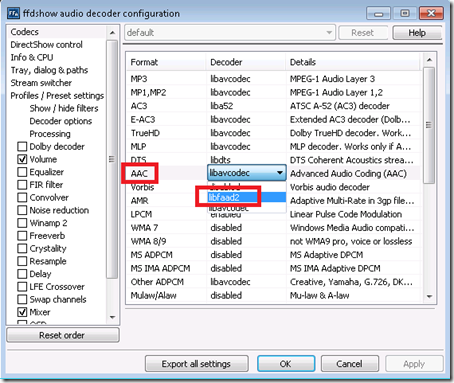Select the Vorbis format row
This screenshot has width=454, height=383.
click(273, 187)
